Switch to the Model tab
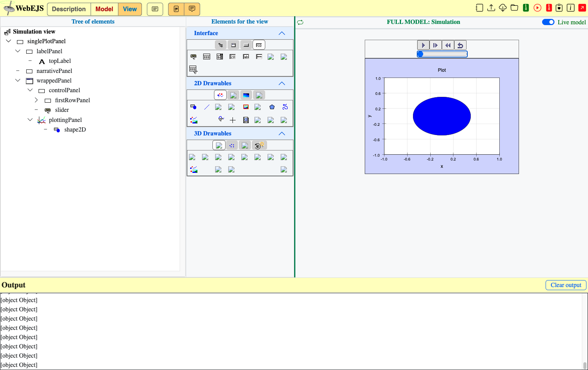The height and width of the screenshot is (370, 588). (x=104, y=9)
